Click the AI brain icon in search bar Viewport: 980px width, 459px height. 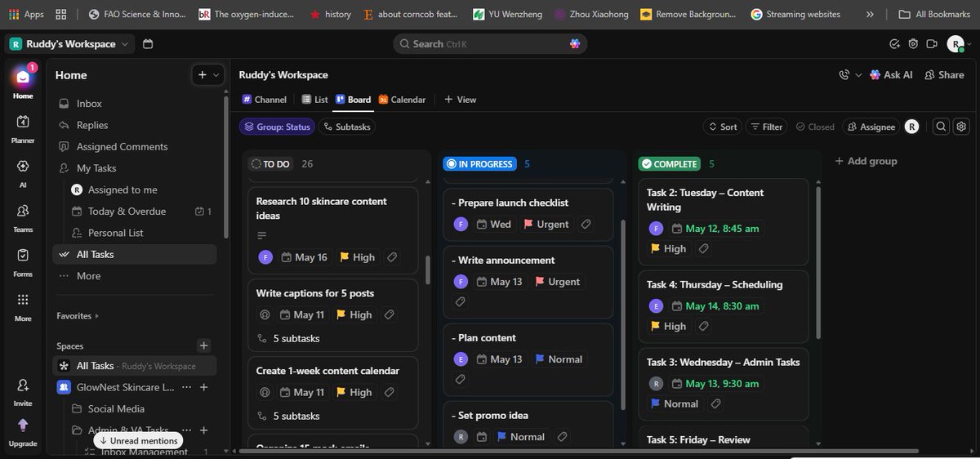pos(576,44)
